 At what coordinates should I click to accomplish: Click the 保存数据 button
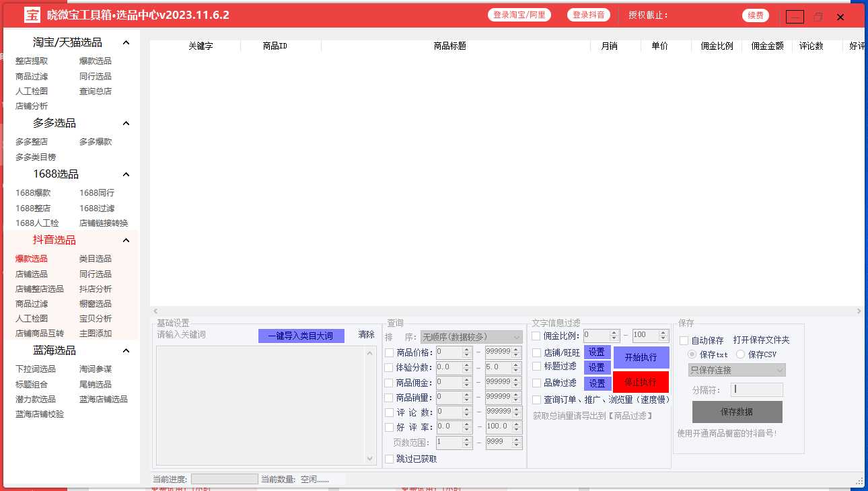click(737, 412)
